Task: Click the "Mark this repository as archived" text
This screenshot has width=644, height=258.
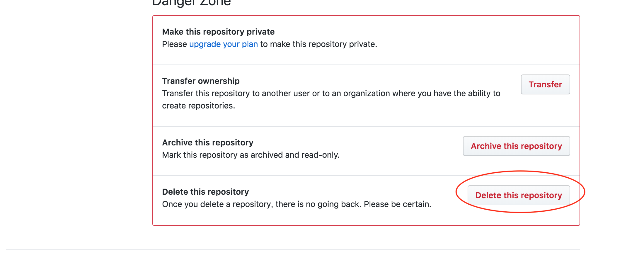Action: (222, 155)
